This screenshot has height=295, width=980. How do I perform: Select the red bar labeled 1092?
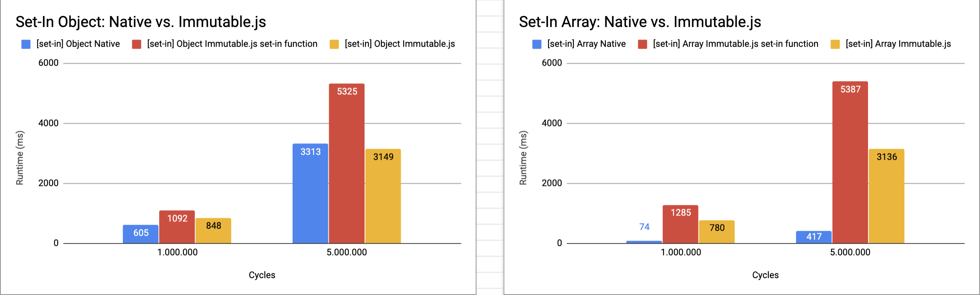177,227
